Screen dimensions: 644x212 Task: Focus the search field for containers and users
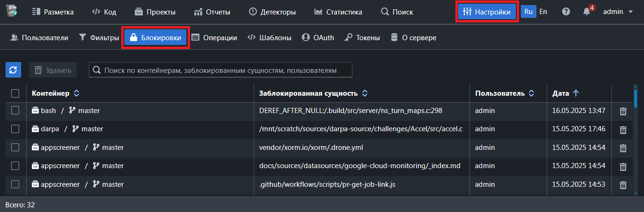[220, 70]
